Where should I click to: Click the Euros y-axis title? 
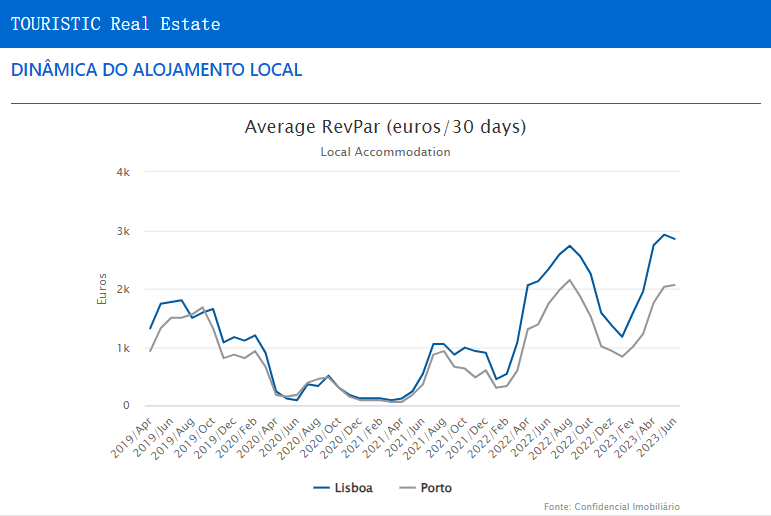point(102,289)
